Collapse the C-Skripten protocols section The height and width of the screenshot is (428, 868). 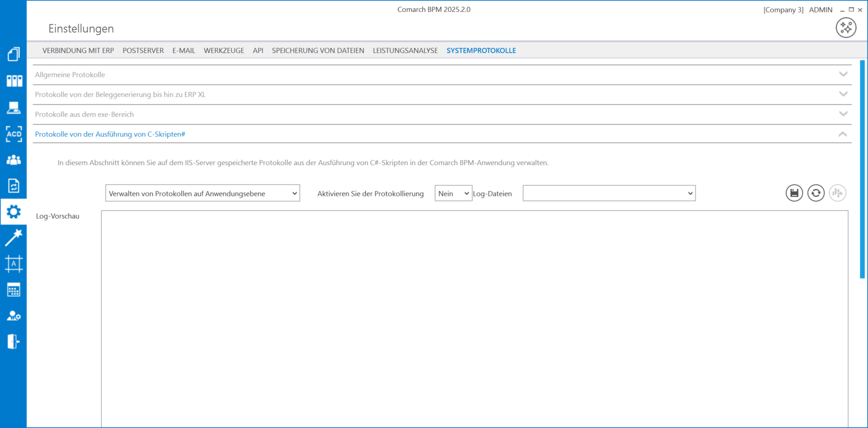click(x=843, y=134)
